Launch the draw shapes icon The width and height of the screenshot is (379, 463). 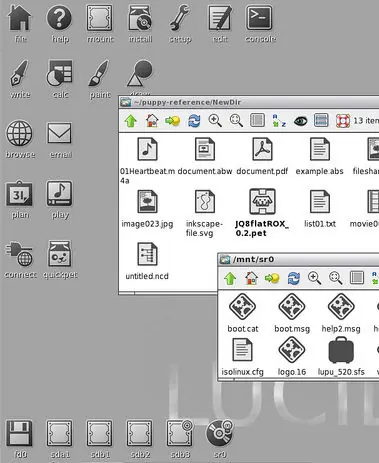140,74
